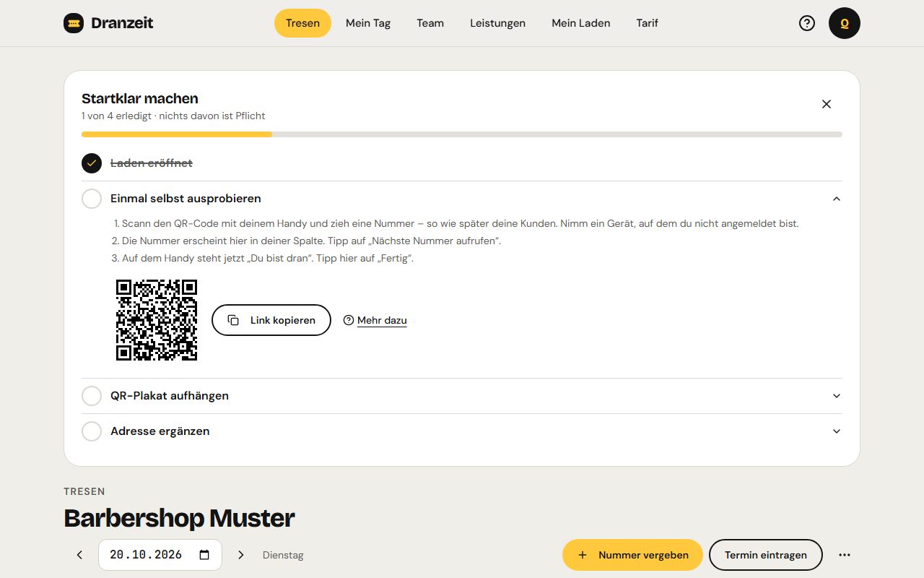Screen dimensions: 924x578
Task: Open the user avatar menu
Action: pos(845,23)
